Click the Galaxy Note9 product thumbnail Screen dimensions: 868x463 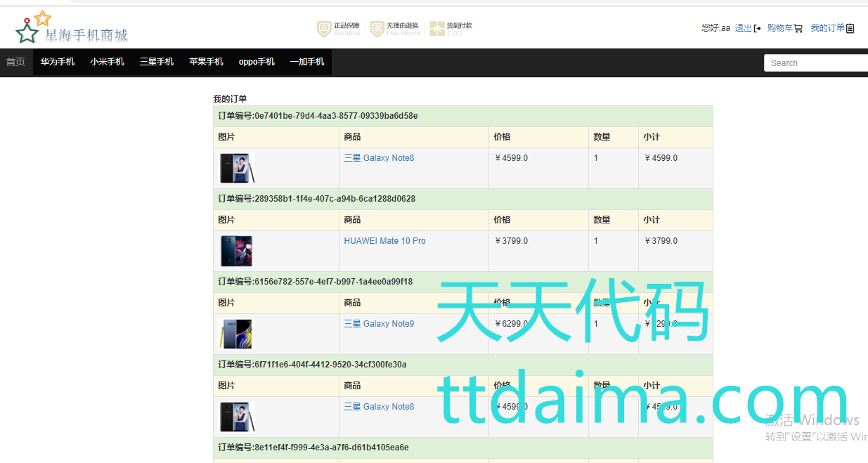[236, 334]
